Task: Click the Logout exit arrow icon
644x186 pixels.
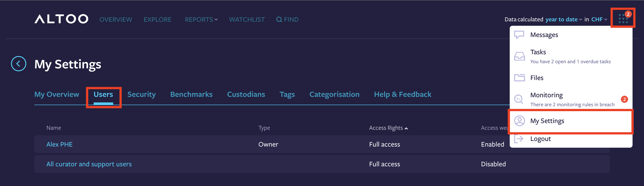Action: [x=519, y=139]
